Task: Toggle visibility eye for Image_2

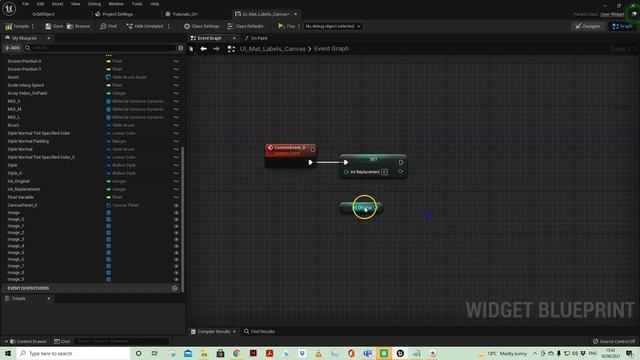Action: click(x=176, y=233)
